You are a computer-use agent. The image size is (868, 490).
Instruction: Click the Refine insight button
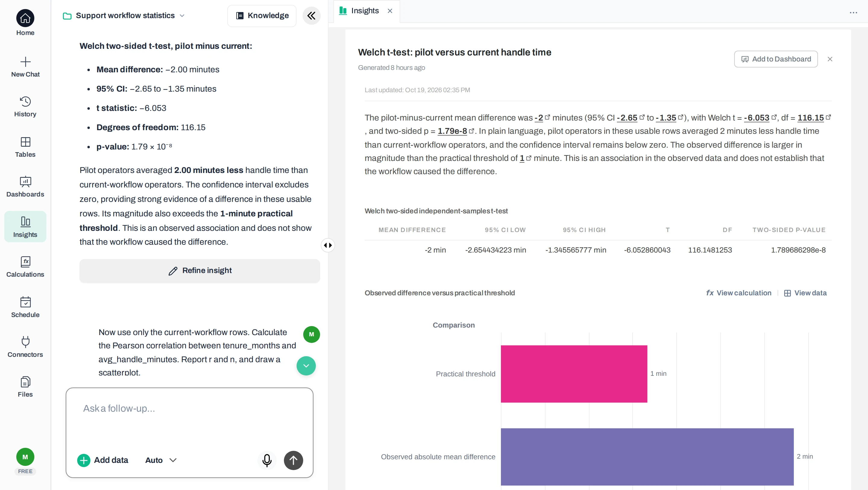[x=200, y=271]
